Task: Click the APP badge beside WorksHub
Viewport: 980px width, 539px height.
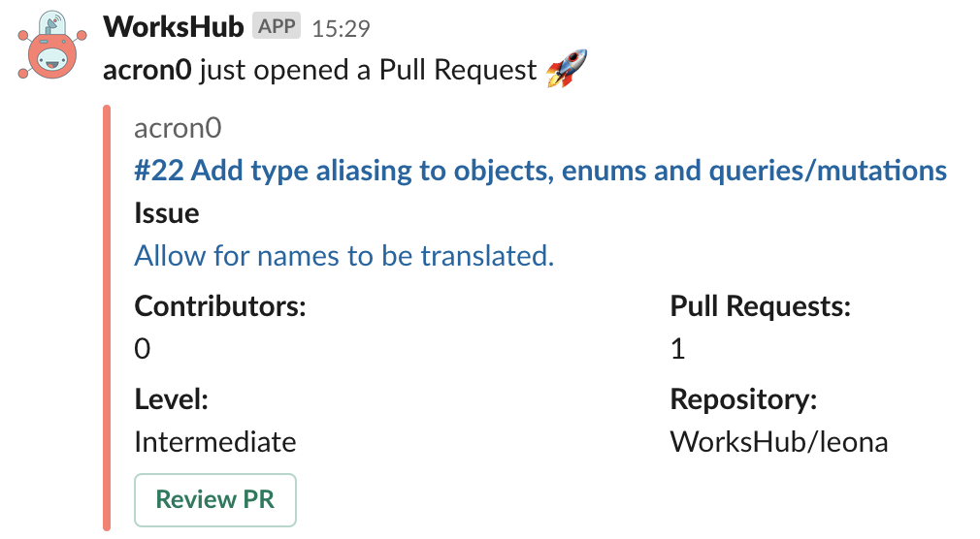Action: pyautogui.click(x=277, y=26)
